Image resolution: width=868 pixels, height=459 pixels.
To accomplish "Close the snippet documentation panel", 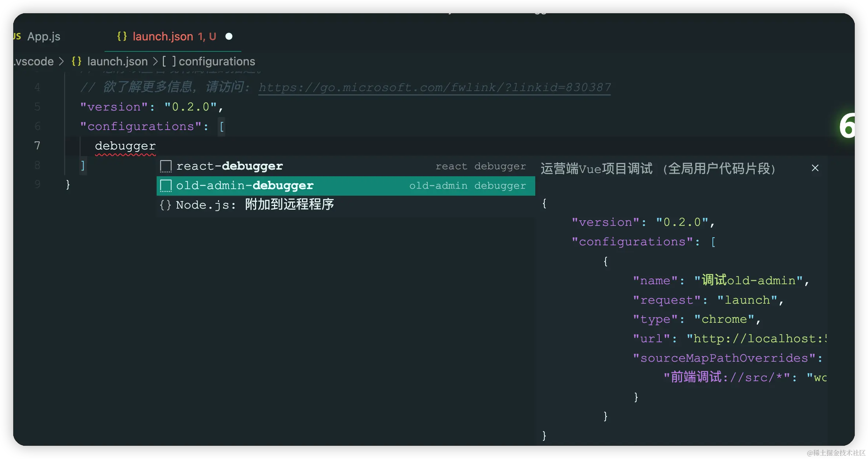I will click(x=815, y=168).
